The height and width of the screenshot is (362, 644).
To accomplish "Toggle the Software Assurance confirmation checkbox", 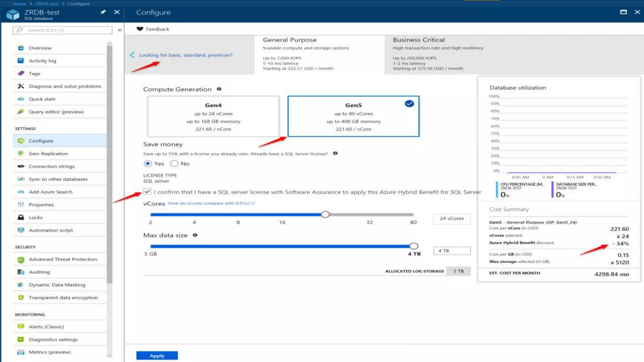I will (147, 191).
